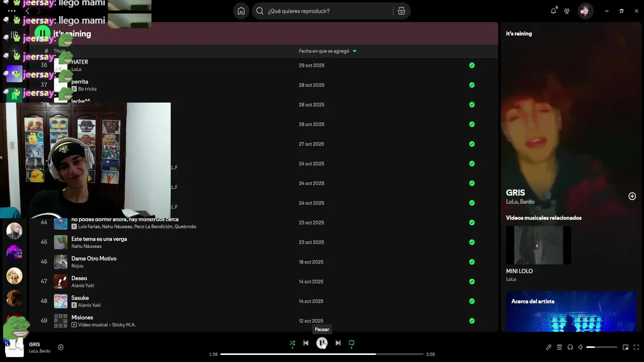Open Sticky M.A. artist link
Image resolution: width=644 pixels, height=362 pixels.
(124, 325)
